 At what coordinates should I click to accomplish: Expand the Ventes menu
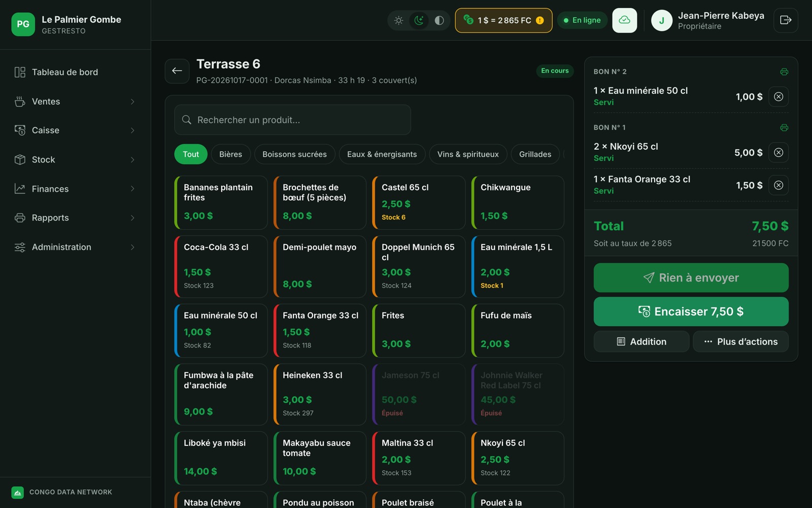tap(75, 102)
